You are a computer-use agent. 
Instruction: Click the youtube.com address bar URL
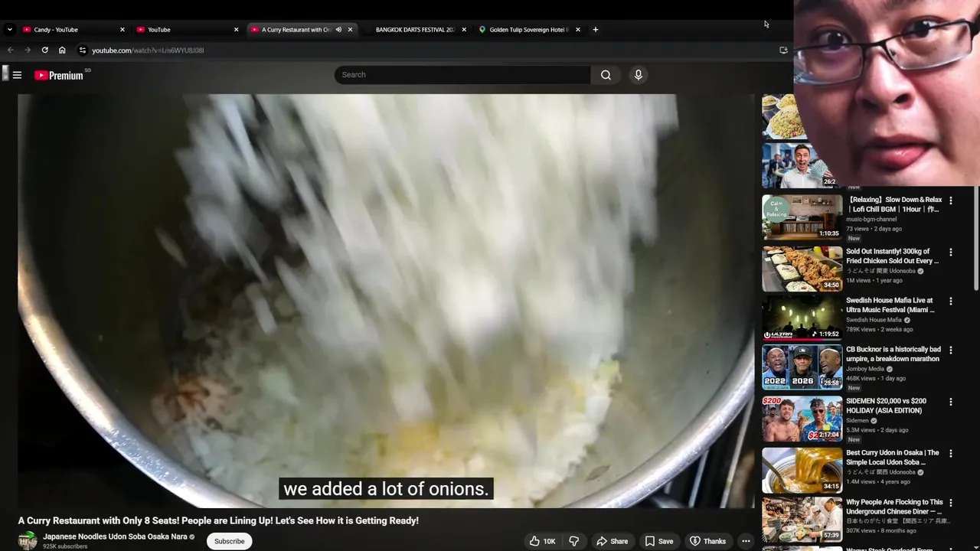click(148, 51)
